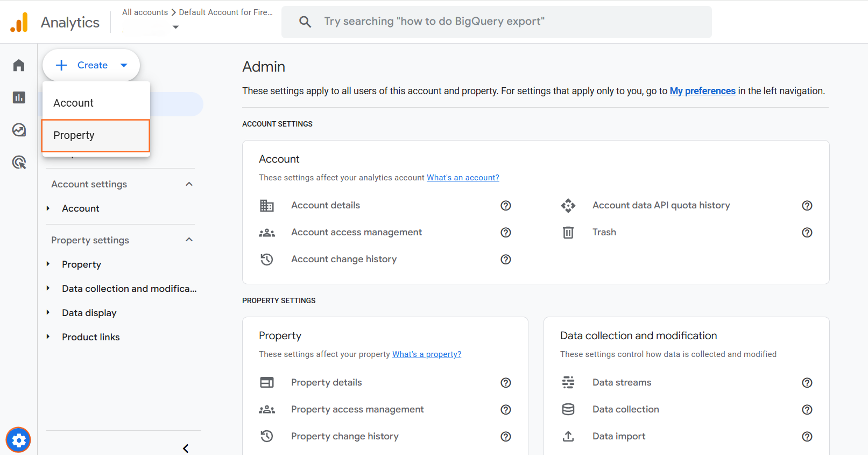
Task: Click the Trash bin icon
Action: (x=568, y=233)
